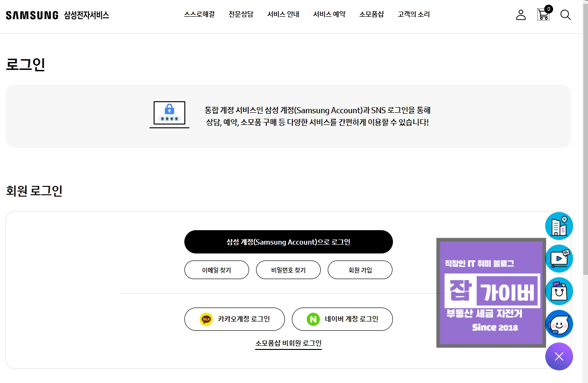Open the 전문상담 menu
The width and height of the screenshot is (588, 383).
click(x=241, y=14)
